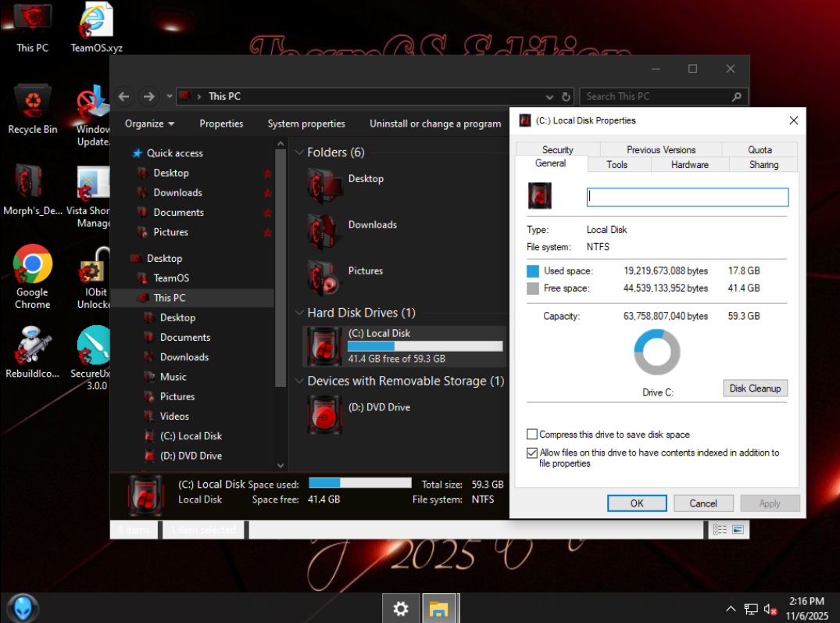Click the refresh icon in address bar
The image size is (840, 623).
567,97
